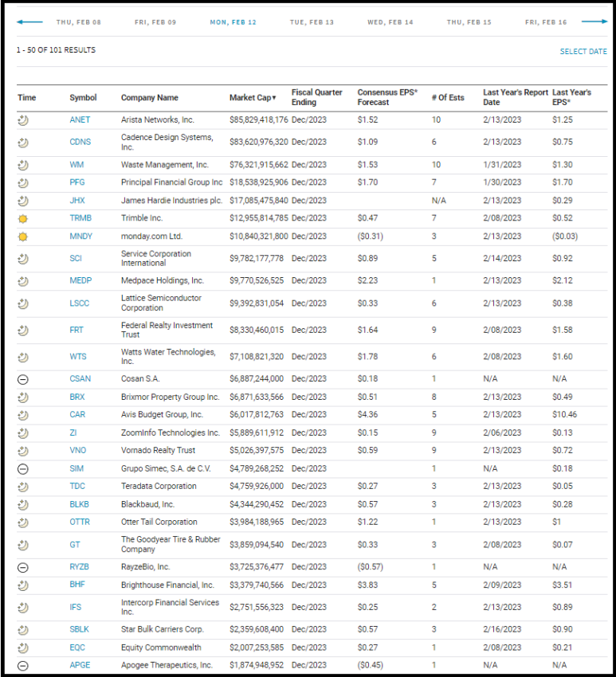Switch to Fri, Feb 09 date tab
This screenshot has height=677, width=616.
point(155,22)
